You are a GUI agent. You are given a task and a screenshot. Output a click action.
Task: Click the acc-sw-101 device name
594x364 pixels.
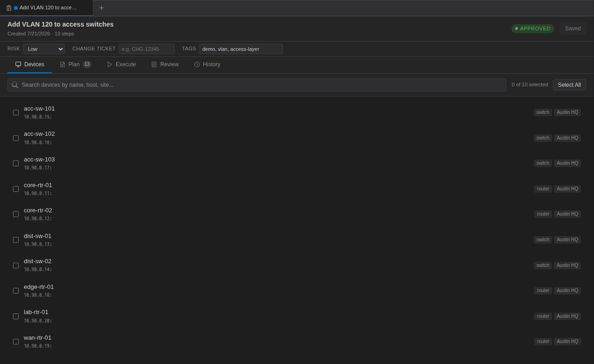pyautogui.click(x=39, y=109)
